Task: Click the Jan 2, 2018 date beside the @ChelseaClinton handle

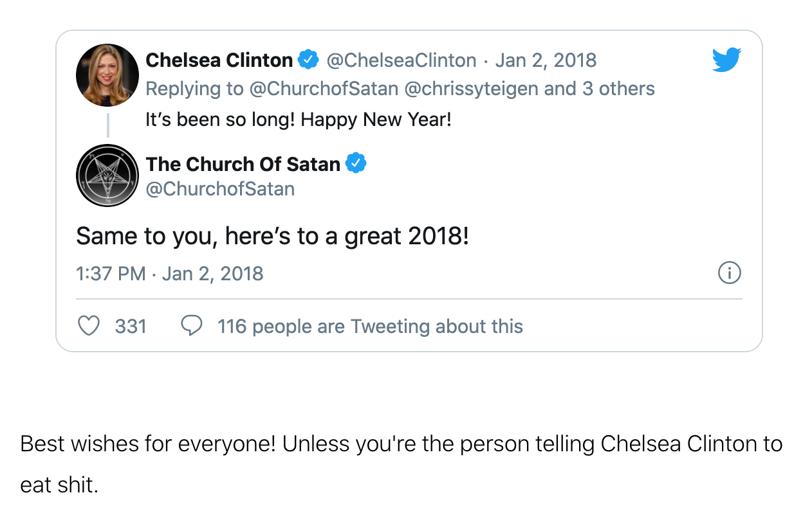Action: (x=546, y=60)
